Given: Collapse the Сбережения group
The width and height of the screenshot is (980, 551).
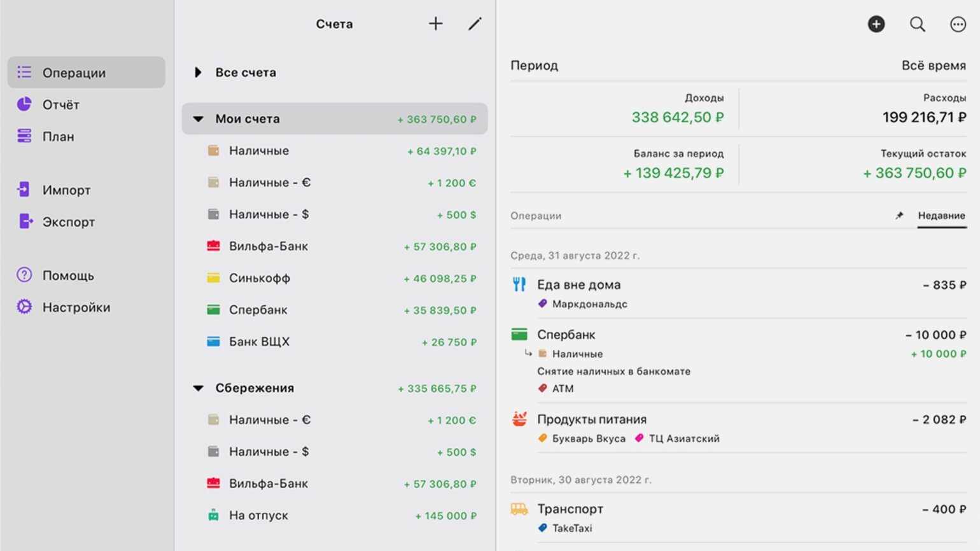Looking at the screenshot, I should tap(199, 388).
